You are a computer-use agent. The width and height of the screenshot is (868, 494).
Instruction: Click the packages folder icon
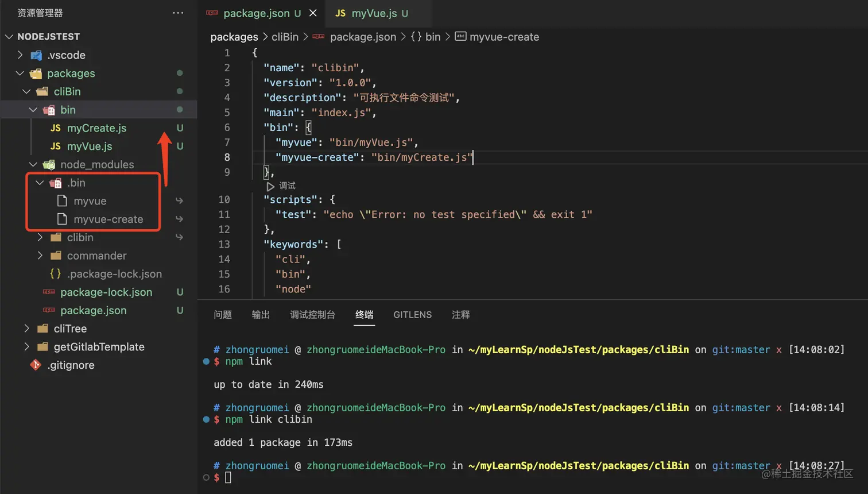coord(36,74)
